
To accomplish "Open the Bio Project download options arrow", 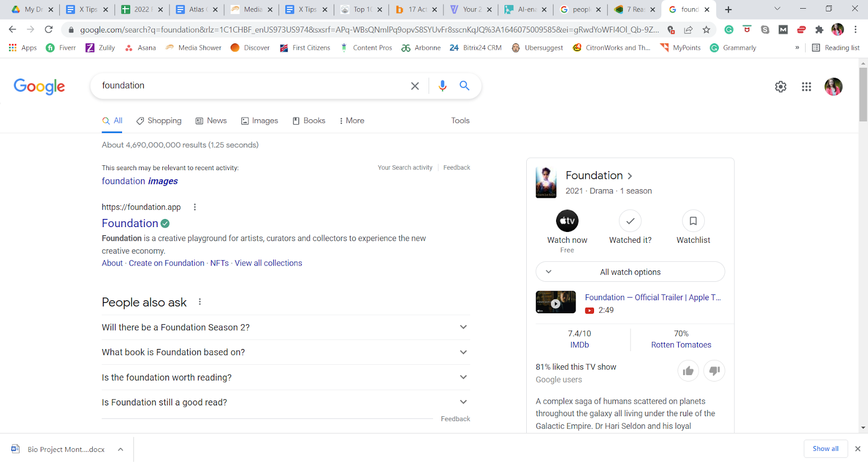I will click(x=120, y=449).
